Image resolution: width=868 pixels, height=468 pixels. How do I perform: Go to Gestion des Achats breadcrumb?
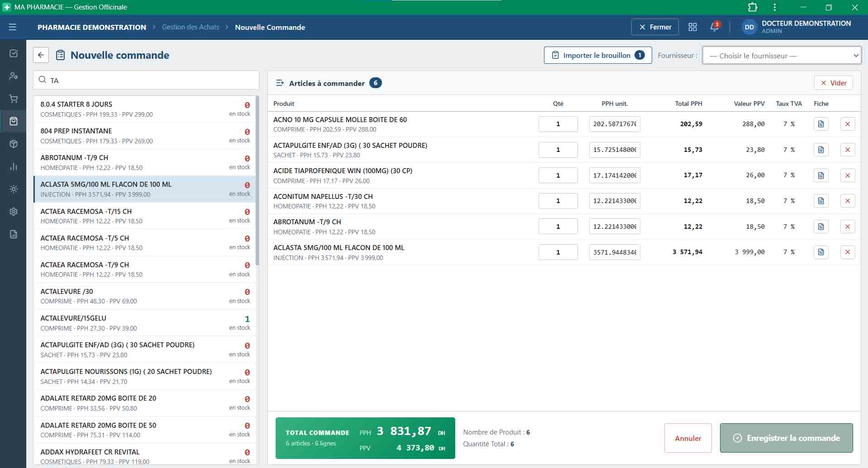(x=191, y=27)
